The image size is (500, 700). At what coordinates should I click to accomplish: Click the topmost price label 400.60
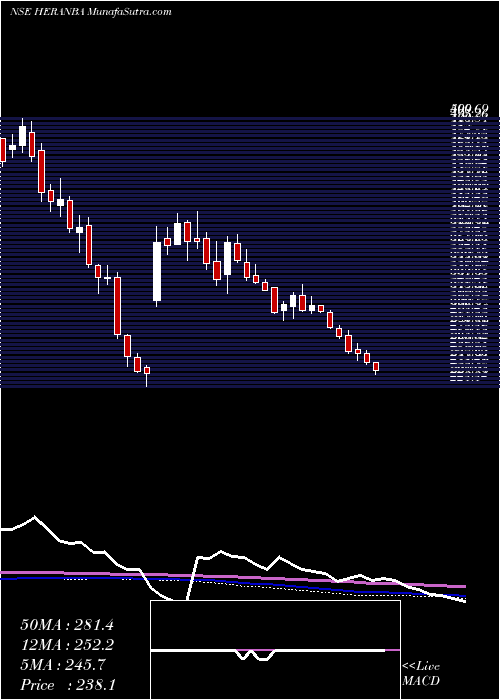pos(470,108)
